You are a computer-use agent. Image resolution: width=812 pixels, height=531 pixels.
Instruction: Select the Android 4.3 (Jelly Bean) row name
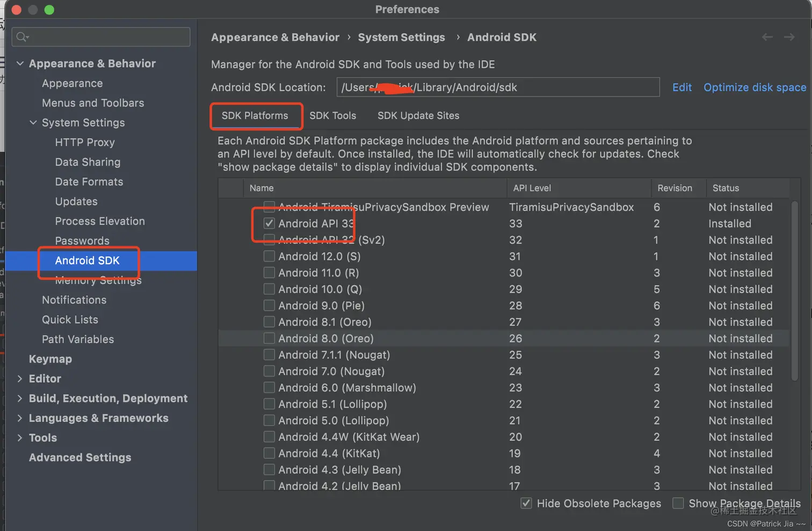(339, 470)
